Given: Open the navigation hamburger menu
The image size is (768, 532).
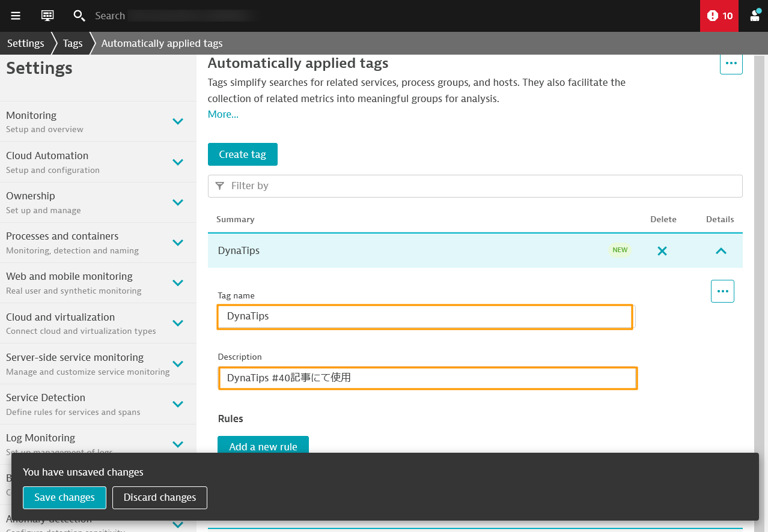Looking at the screenshot, I should [x=15, y=16].
